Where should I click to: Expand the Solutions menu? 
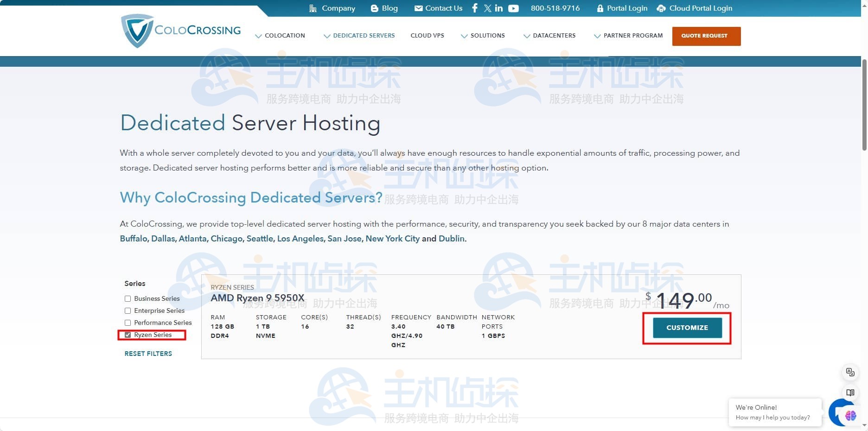coord(483,36)
